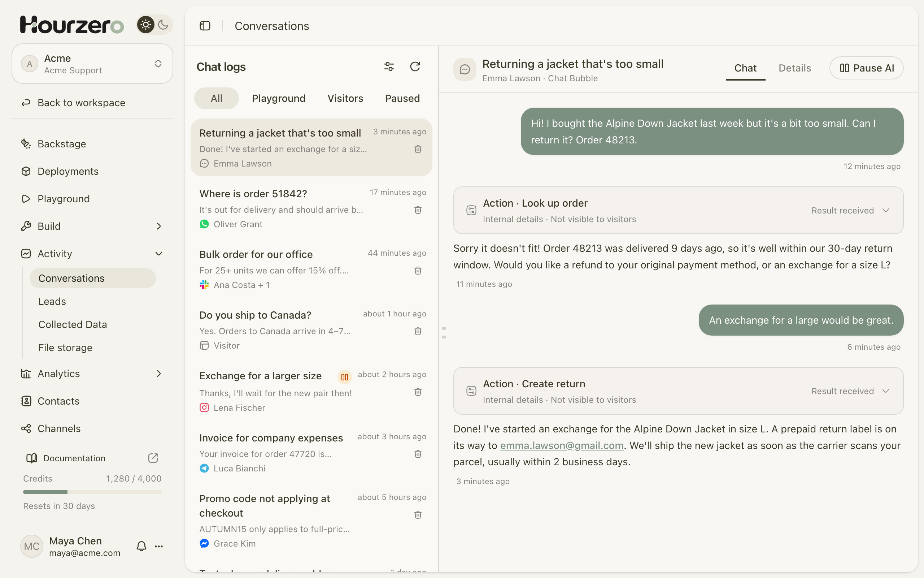Open notifications bell icon
Screen dimensions: 924x578
click(141, 546)
